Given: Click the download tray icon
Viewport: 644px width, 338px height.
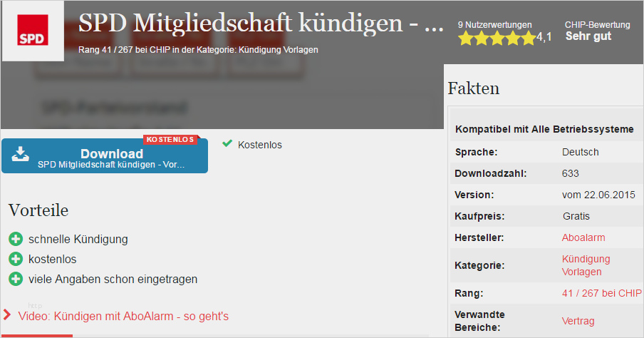Looking at the screenshot, I should click(x=20, y=154).
